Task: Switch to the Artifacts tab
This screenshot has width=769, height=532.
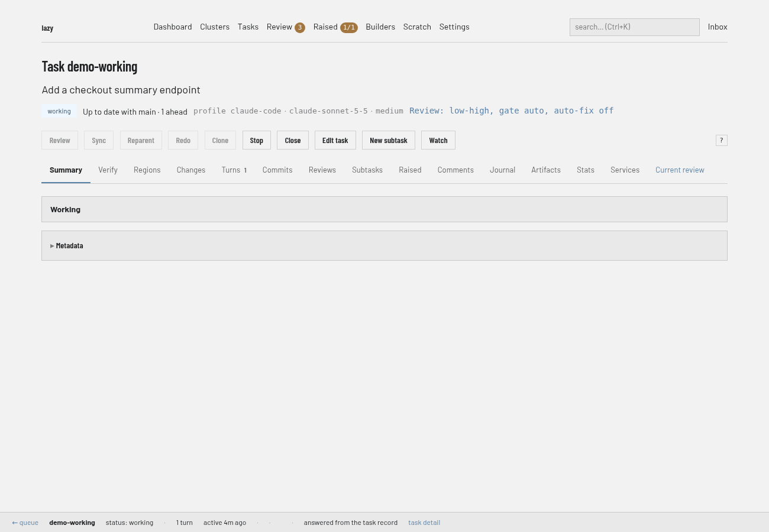Action: pos(546,170)
